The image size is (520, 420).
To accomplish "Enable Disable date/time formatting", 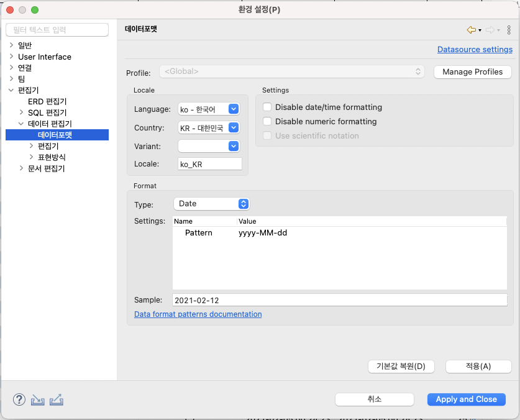I will (268, 107).
